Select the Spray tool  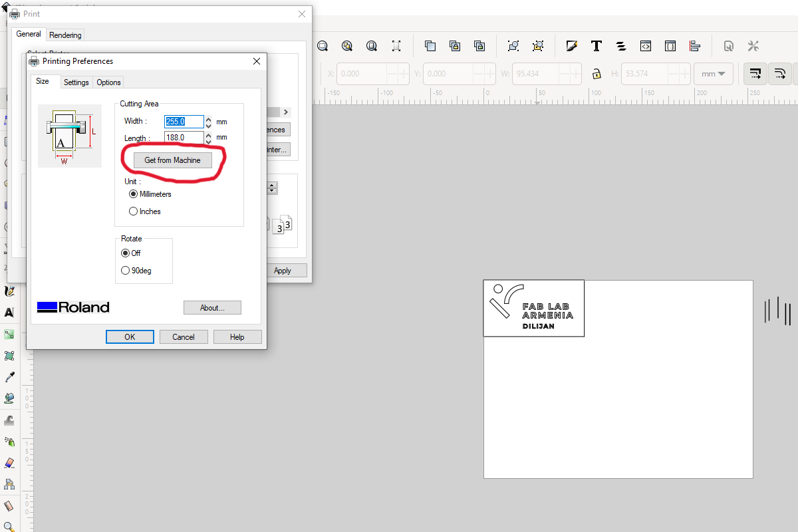click(9, 441)
